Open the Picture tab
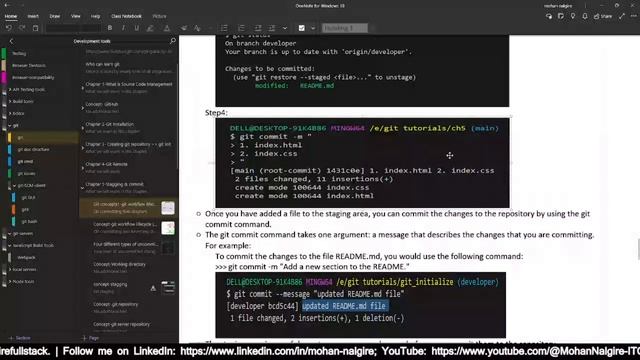The height and width of the screenshot is (360, 640). click(x=159, y=16)
